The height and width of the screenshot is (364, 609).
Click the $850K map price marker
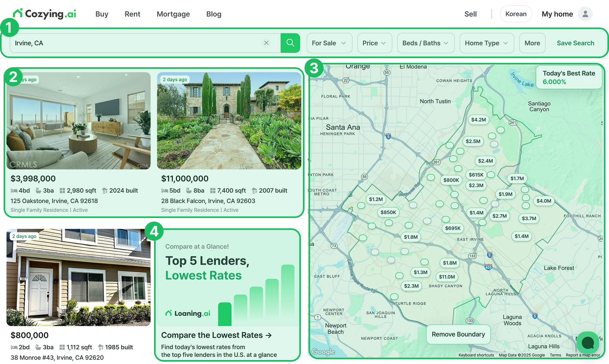coord(388,212)
